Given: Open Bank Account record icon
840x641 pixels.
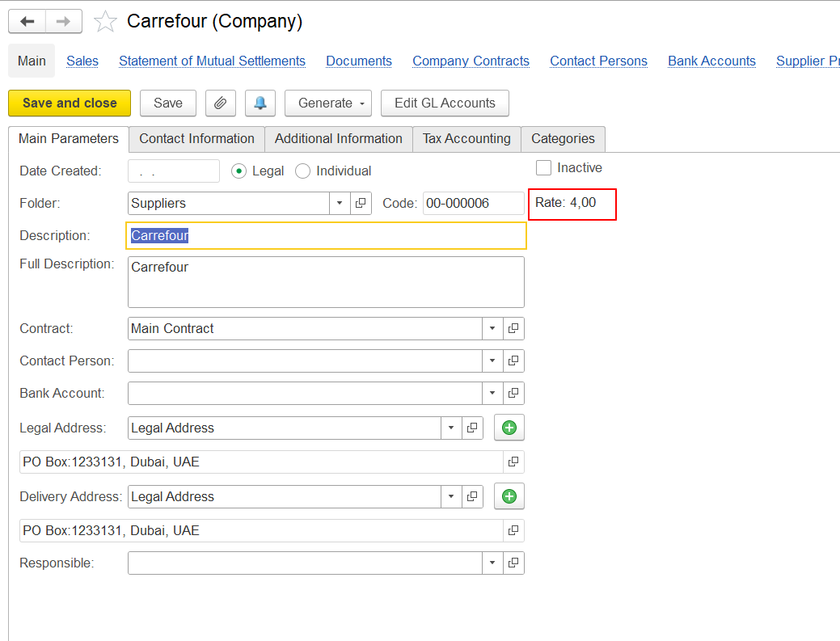Looking at the screenshot, I should (513, 393).
